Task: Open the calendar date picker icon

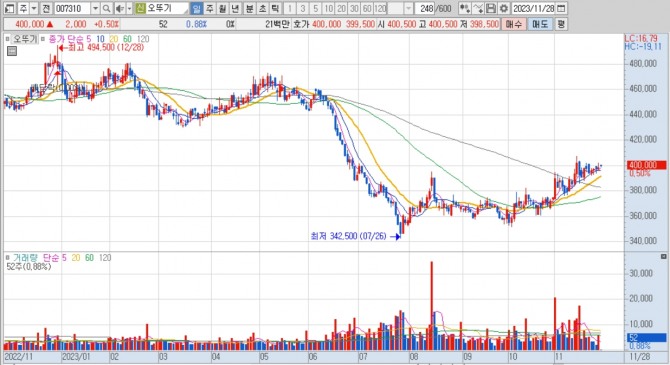Action: (561, 8)
